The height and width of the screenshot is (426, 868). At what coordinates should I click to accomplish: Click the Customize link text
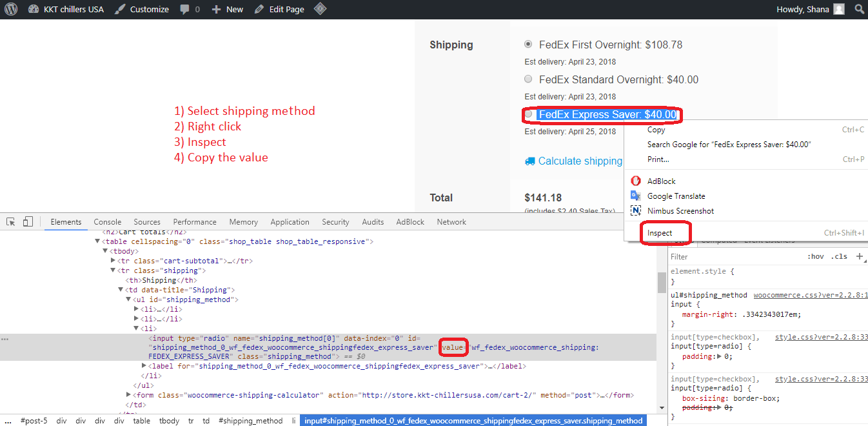(149, 10)
